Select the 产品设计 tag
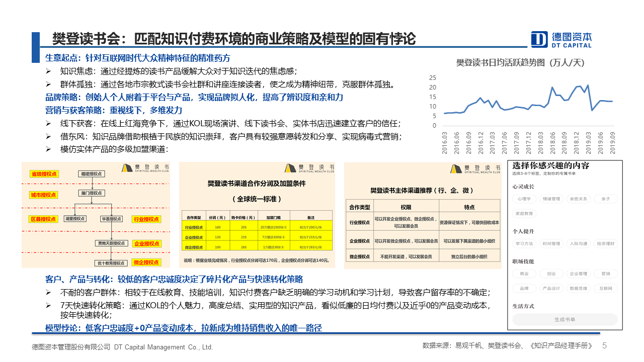Image resolution: width=644 pixels, height=362 pixels. [551, 289]
